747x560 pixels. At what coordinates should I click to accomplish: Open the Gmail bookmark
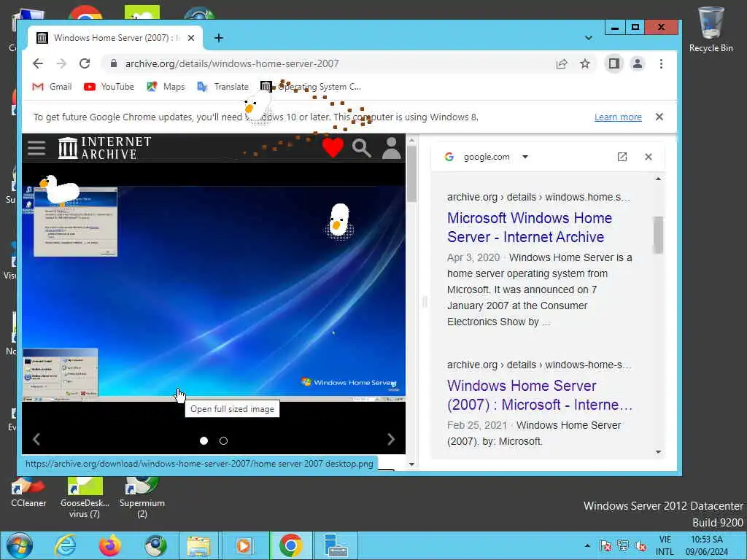[x=52, y=87]
